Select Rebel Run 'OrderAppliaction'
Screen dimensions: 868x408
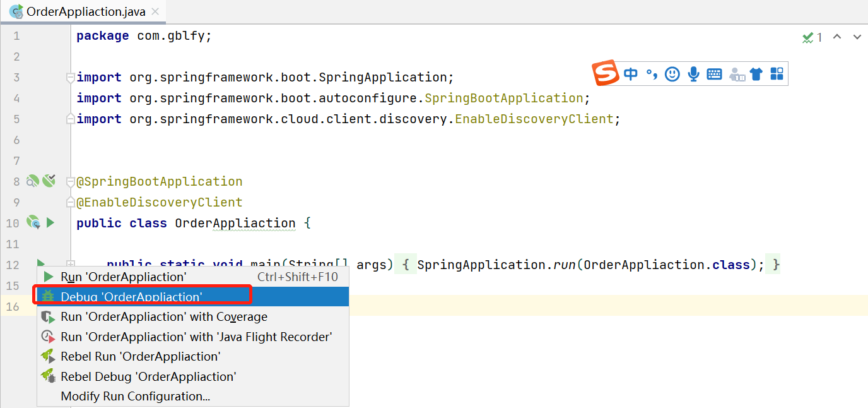pyautogui.click(x=193, y=356)
